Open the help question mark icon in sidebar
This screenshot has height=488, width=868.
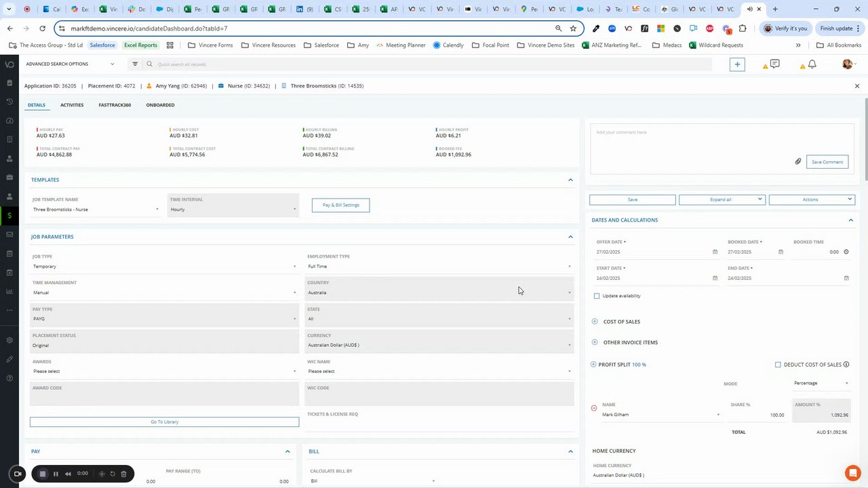(x=9, y=378)
